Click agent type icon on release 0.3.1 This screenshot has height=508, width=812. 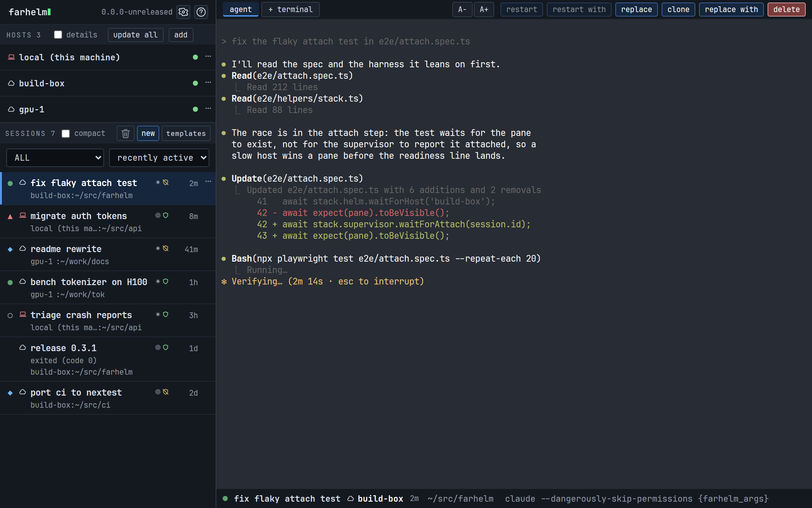158,347
